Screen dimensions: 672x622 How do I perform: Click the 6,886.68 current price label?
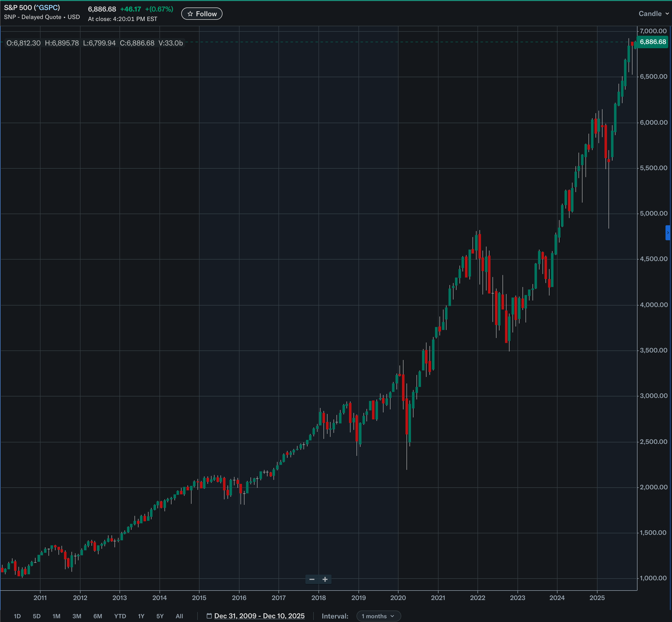(652, 42)
